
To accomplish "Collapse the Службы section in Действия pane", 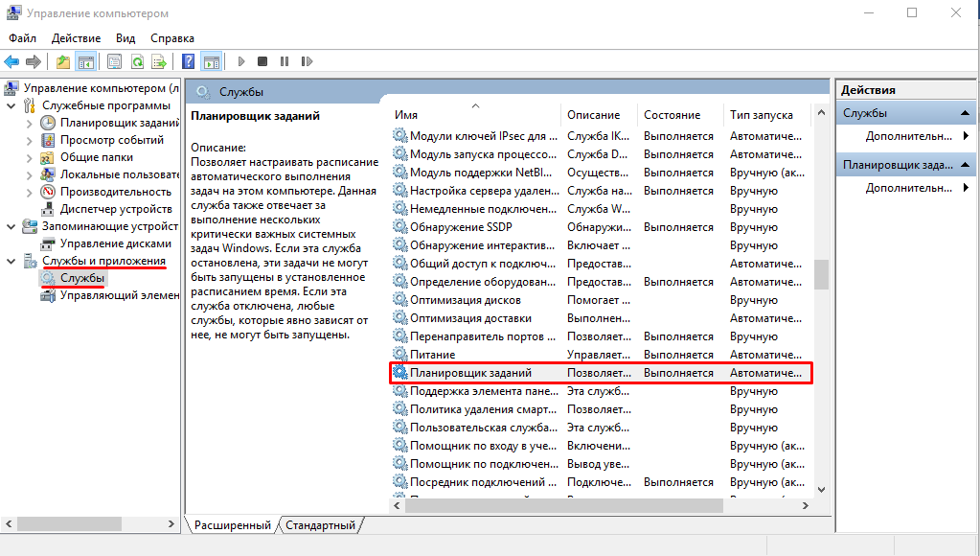I will click(x=965, y=113).
